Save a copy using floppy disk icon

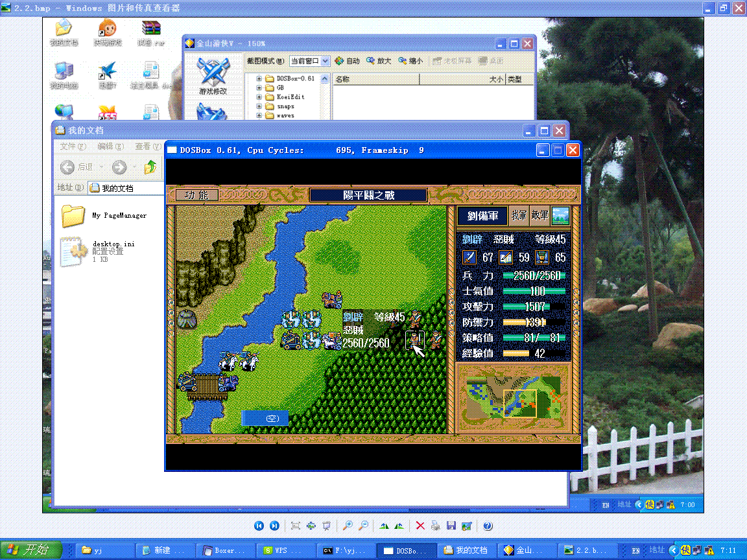[451, 526]
